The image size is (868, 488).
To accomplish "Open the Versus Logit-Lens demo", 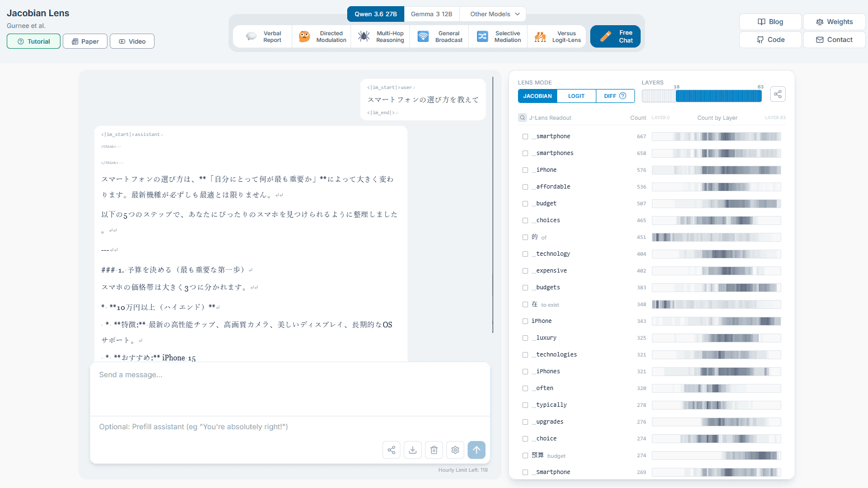I will click(557, 37).
